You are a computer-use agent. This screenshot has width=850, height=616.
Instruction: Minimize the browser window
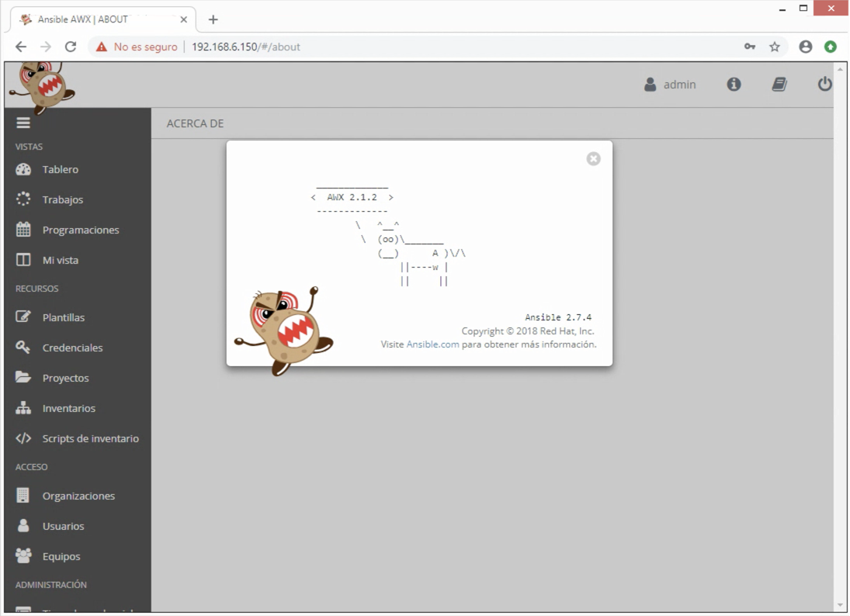782,9
